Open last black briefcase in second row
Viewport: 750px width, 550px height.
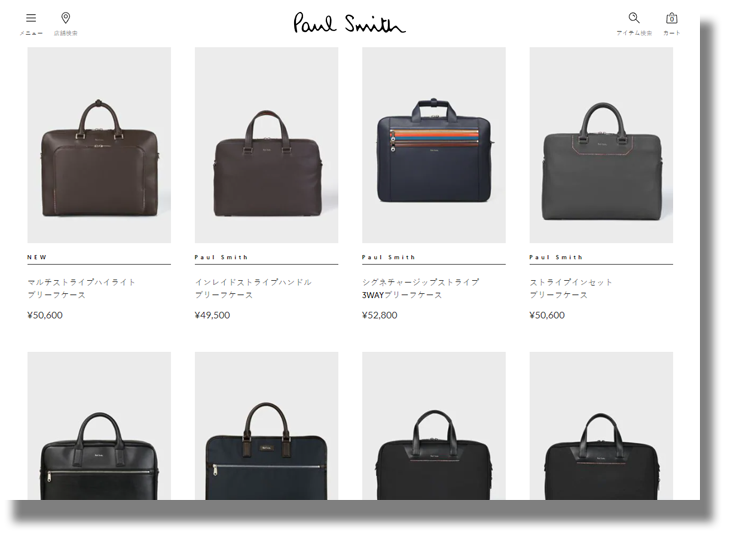click(601, 426)
